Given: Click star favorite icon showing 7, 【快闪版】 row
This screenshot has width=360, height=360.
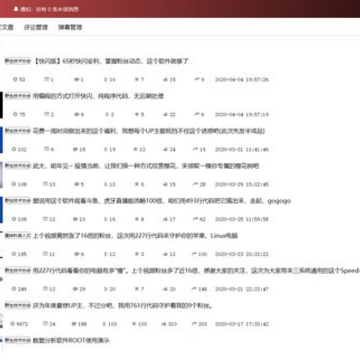Looking at the screenshot, I should tap(136, 80).
